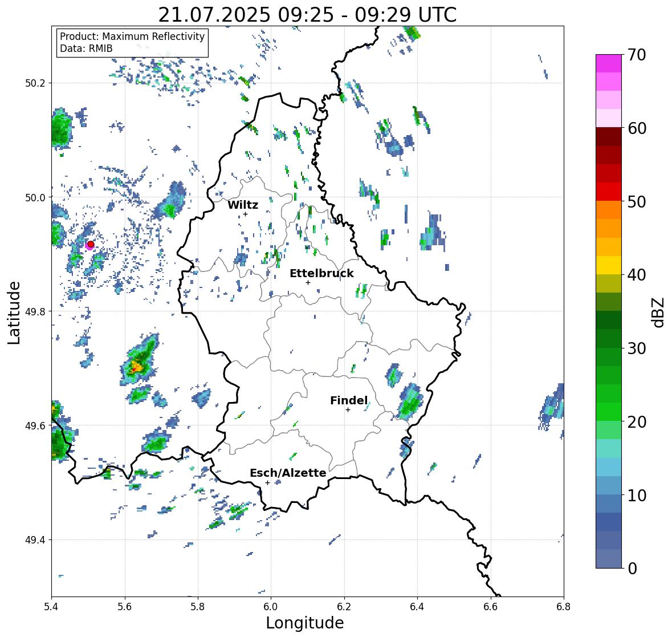
Task: Click the colorbar tick label 0
Action: coord(632,569)
